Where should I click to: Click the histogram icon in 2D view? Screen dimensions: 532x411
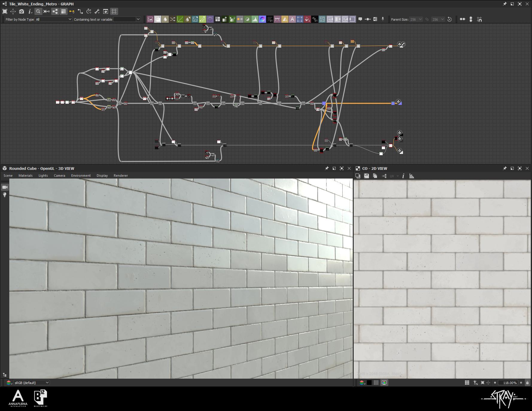tap(412, 176)
